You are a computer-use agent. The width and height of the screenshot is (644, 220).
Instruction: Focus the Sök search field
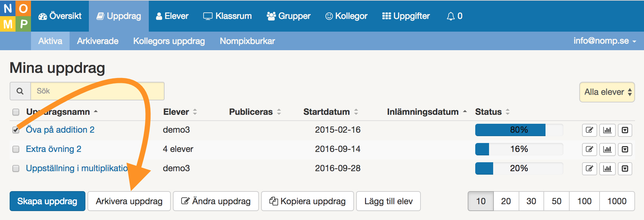point(97,91)
